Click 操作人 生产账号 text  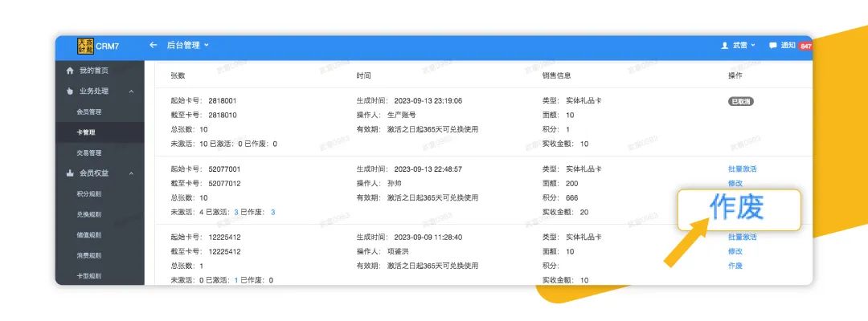pos(386,116)
